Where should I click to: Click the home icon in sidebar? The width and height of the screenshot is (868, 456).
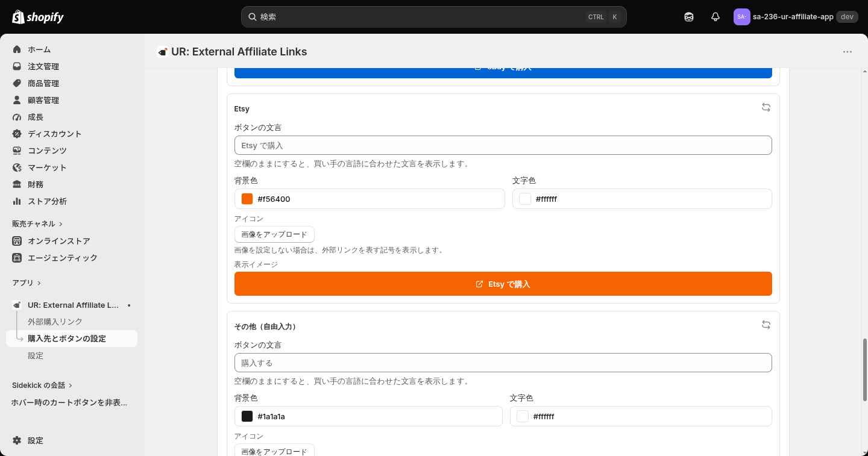[17, 49]
